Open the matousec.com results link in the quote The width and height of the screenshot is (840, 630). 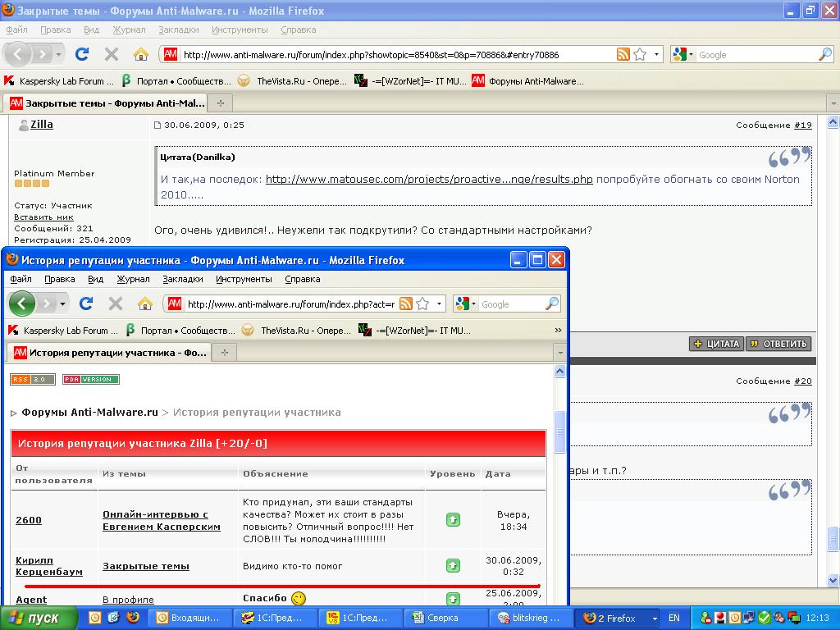pos(429,179)
